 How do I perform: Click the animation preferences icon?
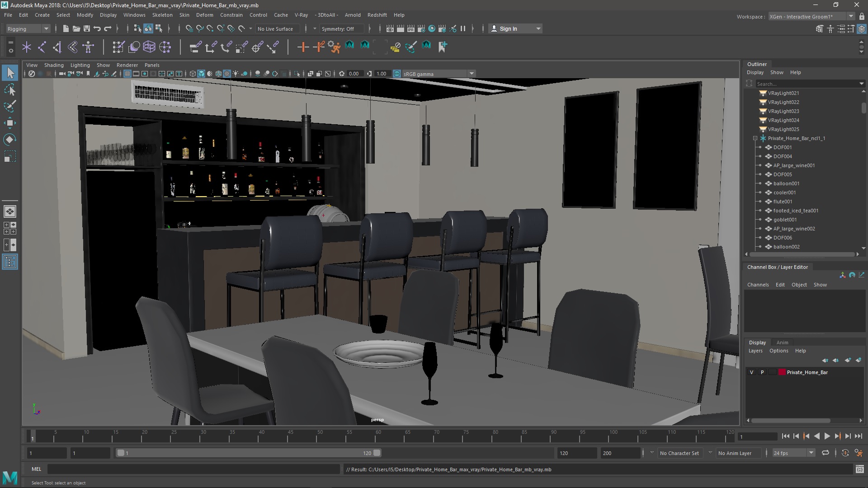(859, 453)
